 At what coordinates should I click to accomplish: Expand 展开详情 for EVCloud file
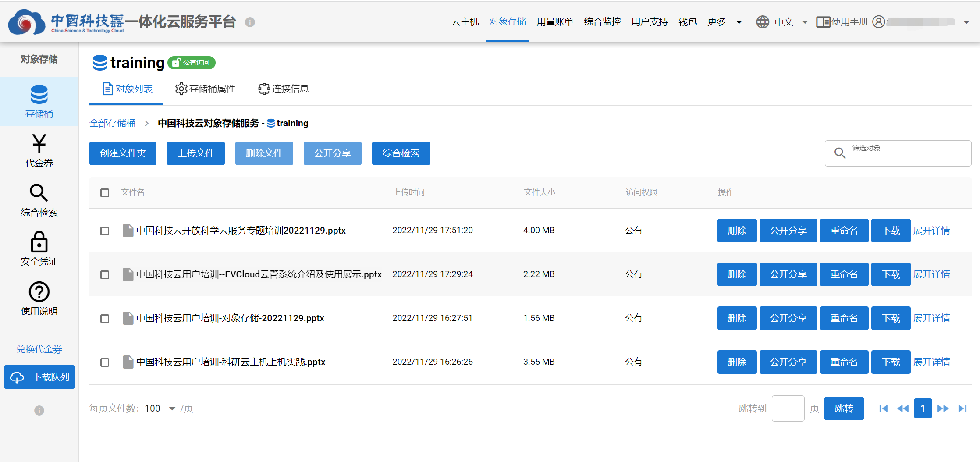point(932,274)
